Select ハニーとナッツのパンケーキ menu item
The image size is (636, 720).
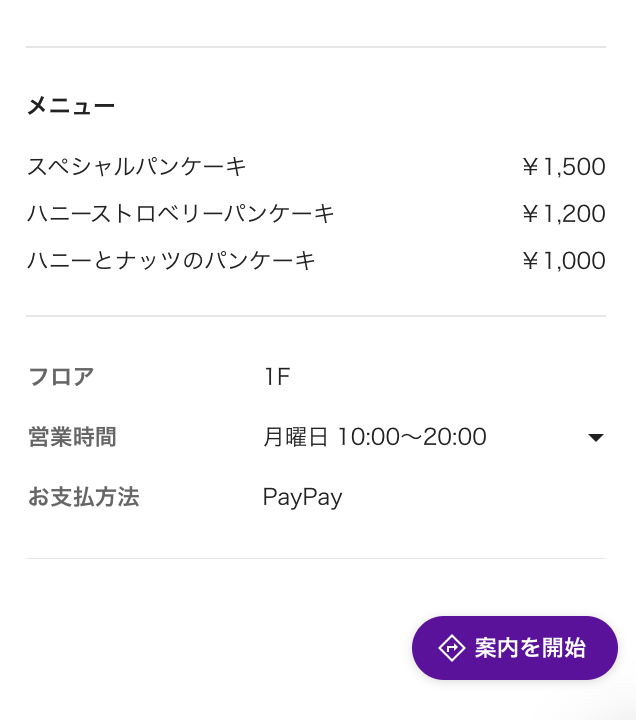point(171,260)
